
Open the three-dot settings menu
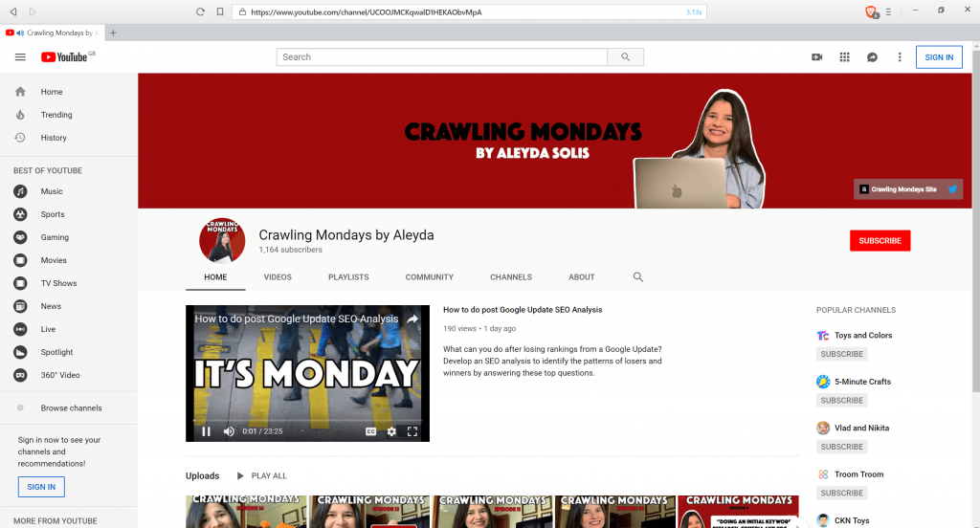pos(900,56)
